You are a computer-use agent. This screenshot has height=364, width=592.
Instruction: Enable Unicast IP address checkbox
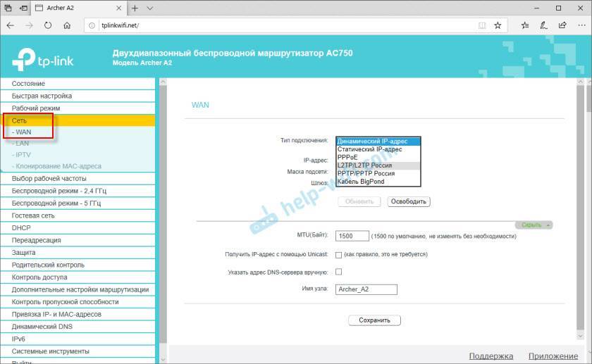pos(338,254)
